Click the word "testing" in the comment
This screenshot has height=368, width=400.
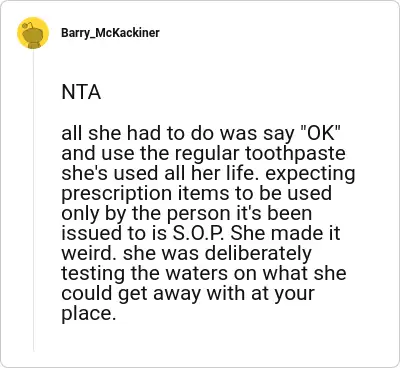point(93,275)
